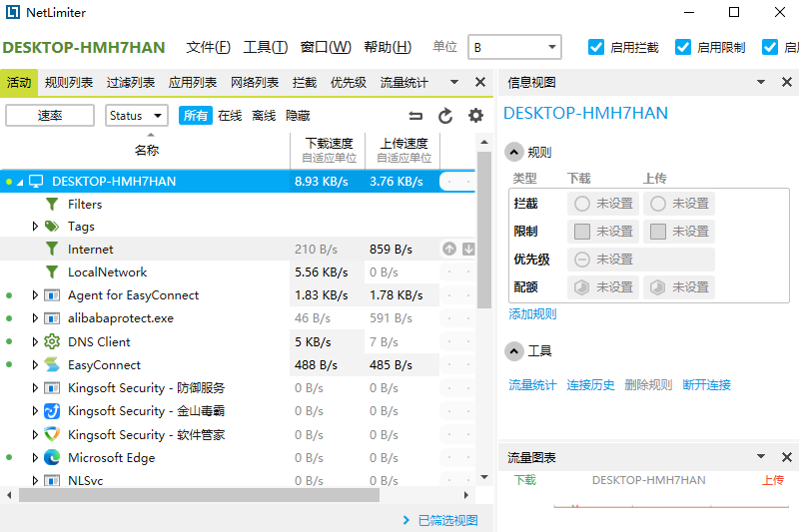
Task: Toggle the 启用拦截 checkbox
Action: pos(596,47)
